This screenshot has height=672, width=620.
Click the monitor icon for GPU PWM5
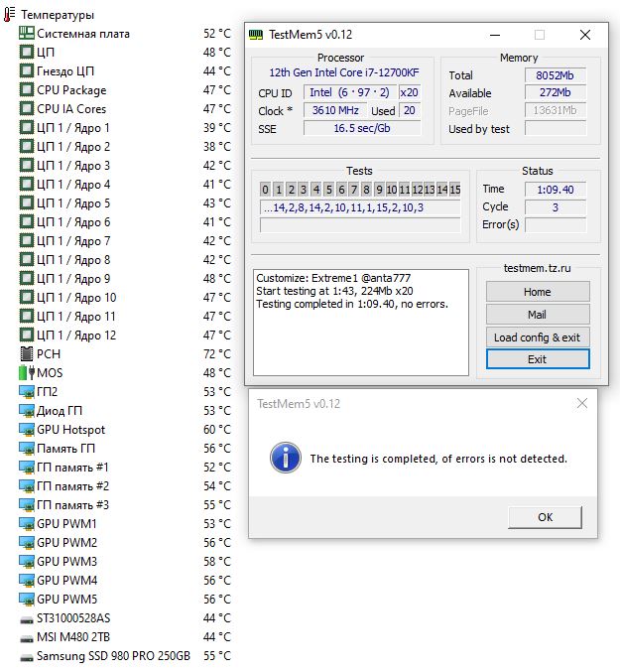[x=27, y=600]
